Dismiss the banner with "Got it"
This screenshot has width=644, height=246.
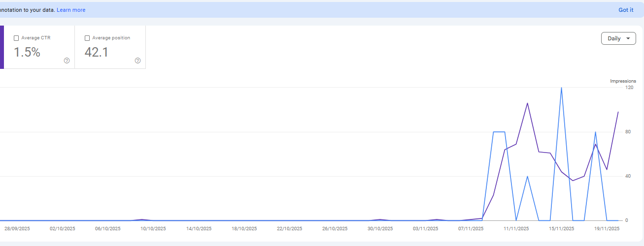[626, 10]
